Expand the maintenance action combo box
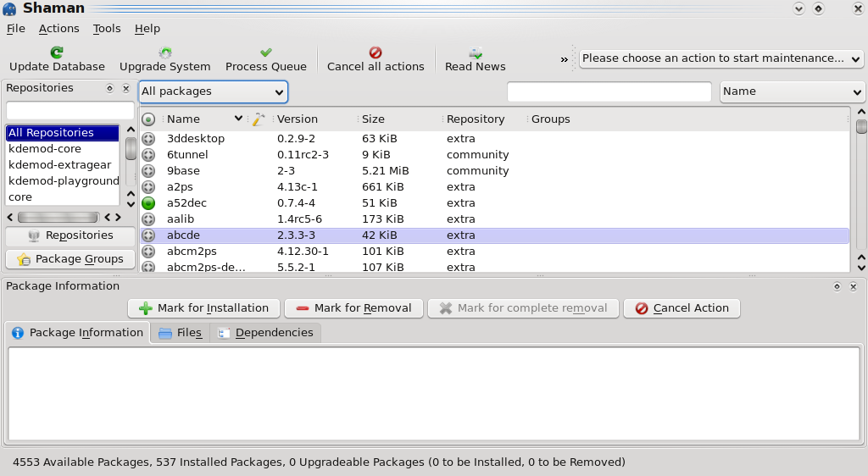 tap(721, 58)
